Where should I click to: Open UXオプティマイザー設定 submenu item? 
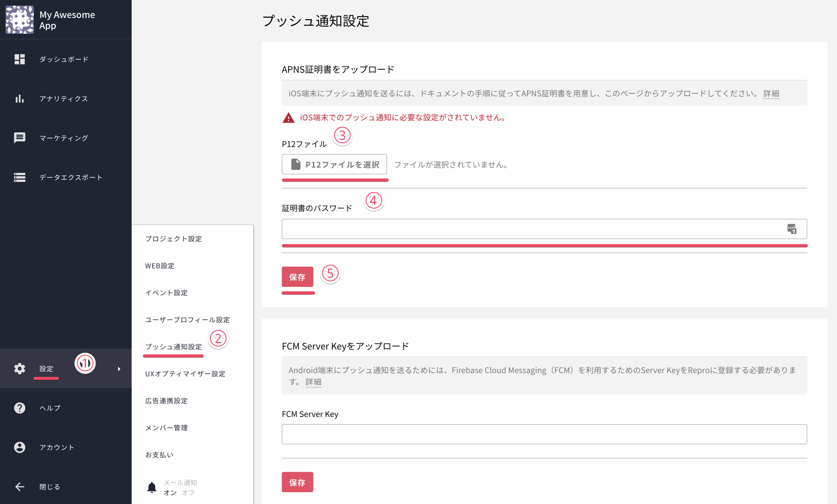[x=185, y=374]
